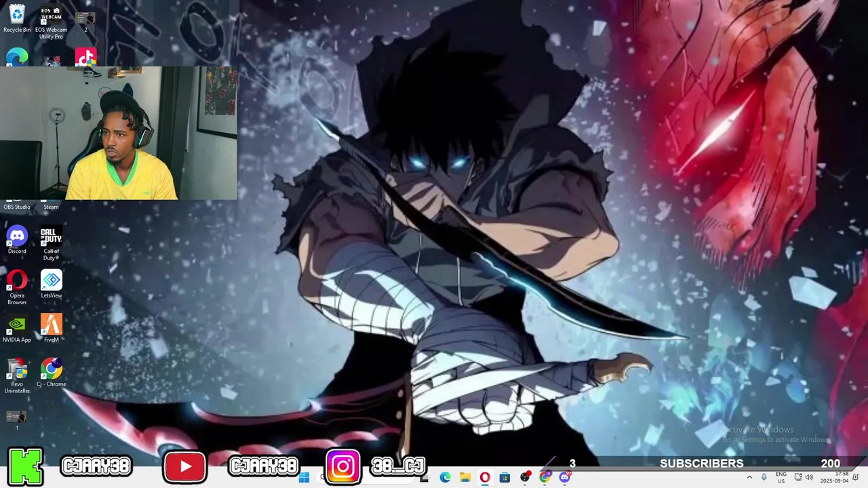Select the Revo Uninstaller desktop icon
This screenshot has width=868, height=488.
click(17, 375)
